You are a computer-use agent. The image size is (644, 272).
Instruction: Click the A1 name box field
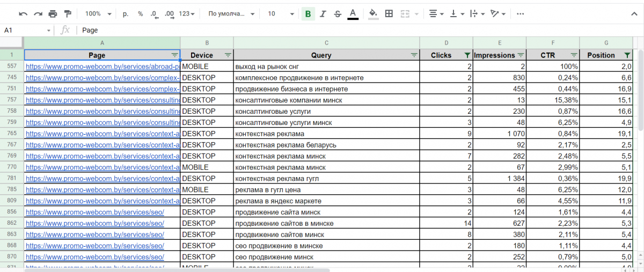(24, 30)
